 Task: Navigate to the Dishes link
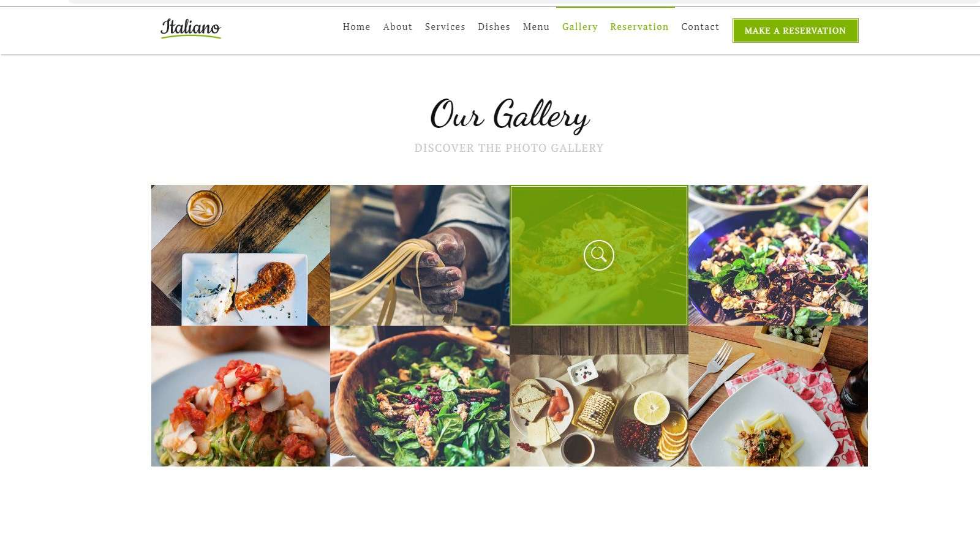point(494,27)
